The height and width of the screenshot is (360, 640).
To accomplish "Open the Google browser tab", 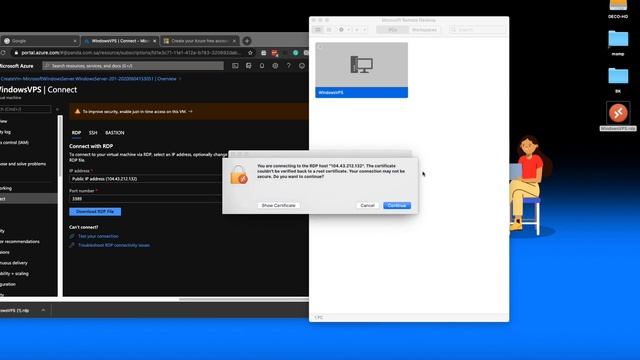I will (39, 41).
